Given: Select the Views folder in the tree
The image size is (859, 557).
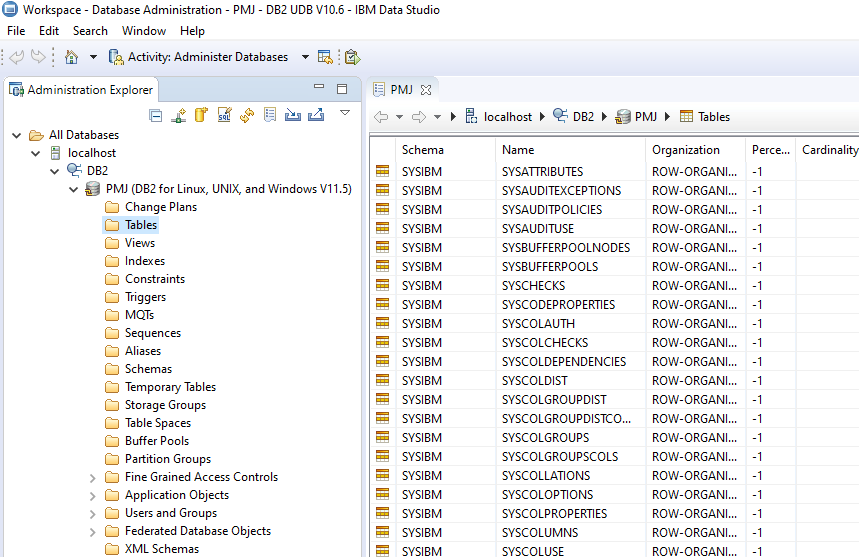Looking at the screenshot, I should click(x=140, y=243).
